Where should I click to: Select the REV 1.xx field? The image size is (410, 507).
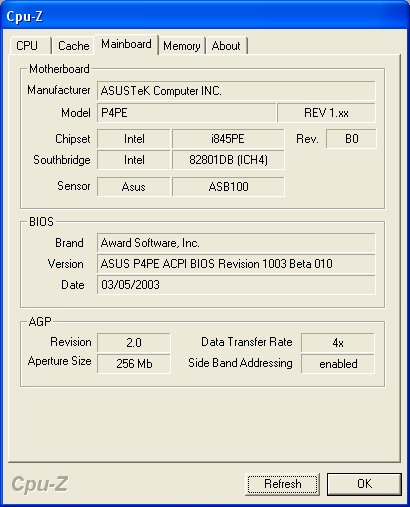click(326, 113)
